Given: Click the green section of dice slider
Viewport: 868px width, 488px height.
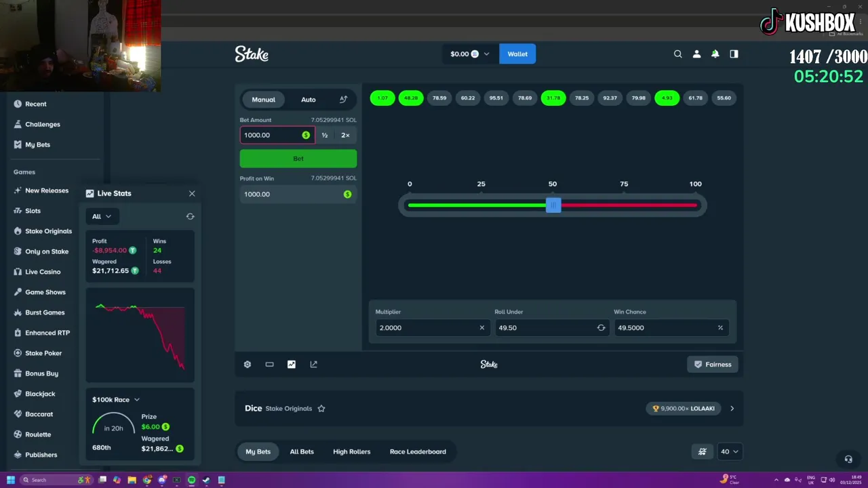Looking at the screenshot, I should coord(477,205).
